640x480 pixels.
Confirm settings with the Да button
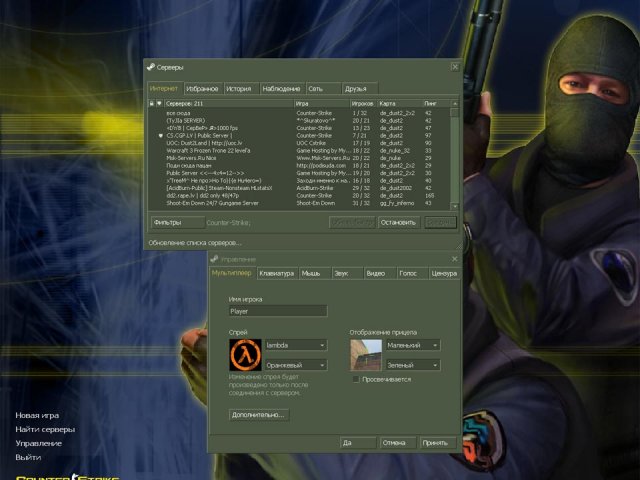tap(358, 443)
